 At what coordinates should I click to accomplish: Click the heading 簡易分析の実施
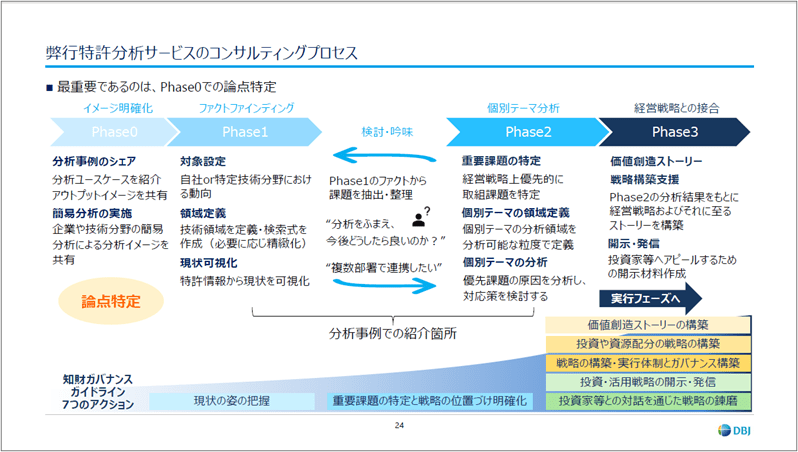pyautogui.click(x=92, y=213)
